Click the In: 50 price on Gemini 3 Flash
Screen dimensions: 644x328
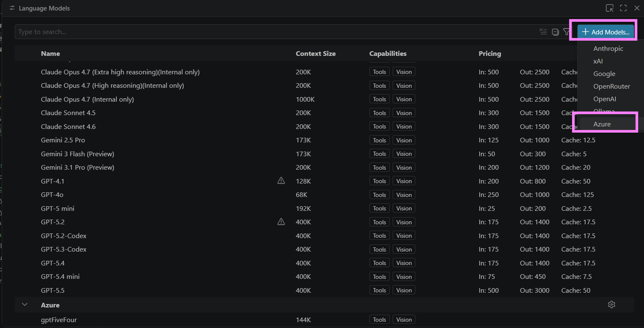[x=487, y=154]
